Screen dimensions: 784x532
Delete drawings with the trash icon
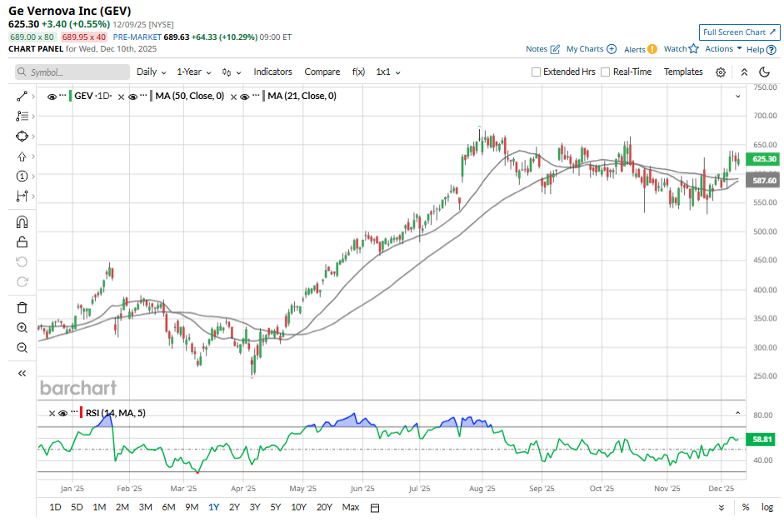22,308
